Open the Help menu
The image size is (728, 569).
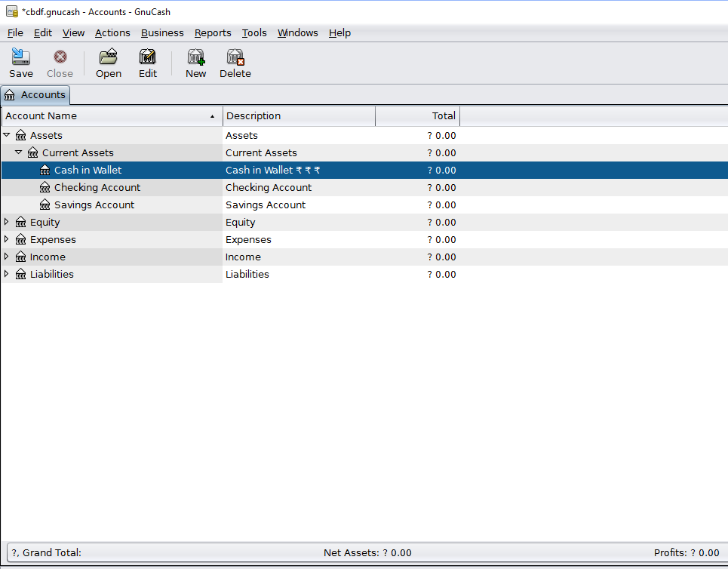339,33
